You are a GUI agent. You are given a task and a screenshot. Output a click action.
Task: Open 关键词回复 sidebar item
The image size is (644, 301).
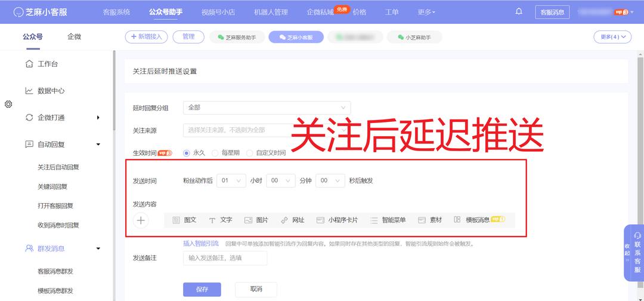(52, 187)
